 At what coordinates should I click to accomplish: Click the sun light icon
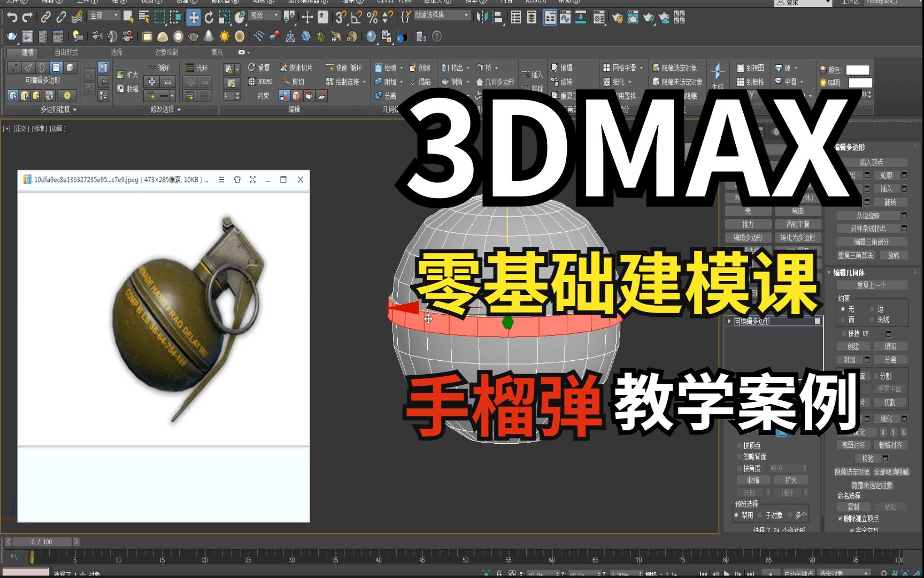pos(224,36)
